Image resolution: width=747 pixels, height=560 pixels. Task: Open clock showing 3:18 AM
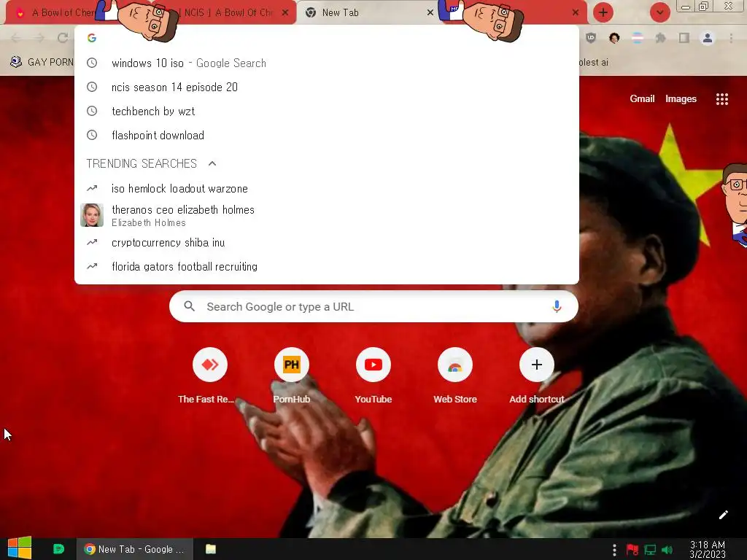[x=708, y=549]
